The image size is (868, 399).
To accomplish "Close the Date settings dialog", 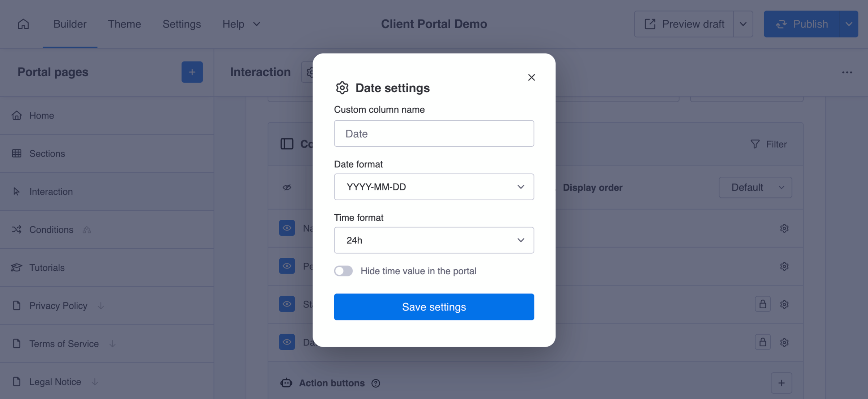I will pos(531,77).
